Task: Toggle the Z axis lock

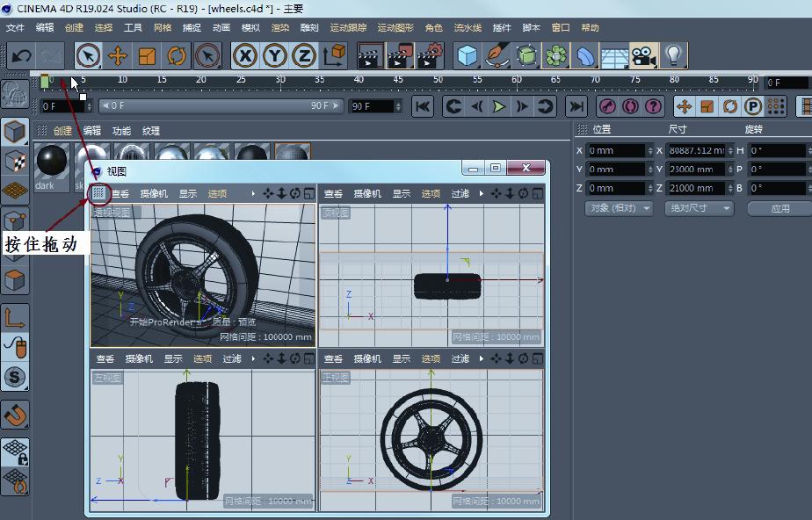Action: pos(304,56)
